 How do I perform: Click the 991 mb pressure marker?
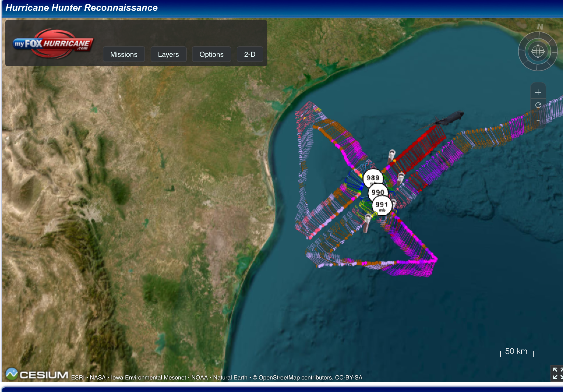(382, 206)
